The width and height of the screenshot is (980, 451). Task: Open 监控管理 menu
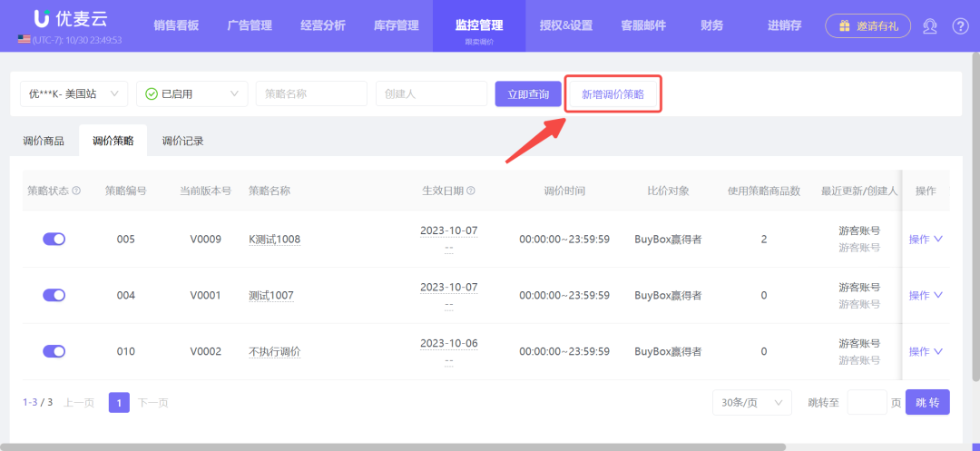pos(479,25)
